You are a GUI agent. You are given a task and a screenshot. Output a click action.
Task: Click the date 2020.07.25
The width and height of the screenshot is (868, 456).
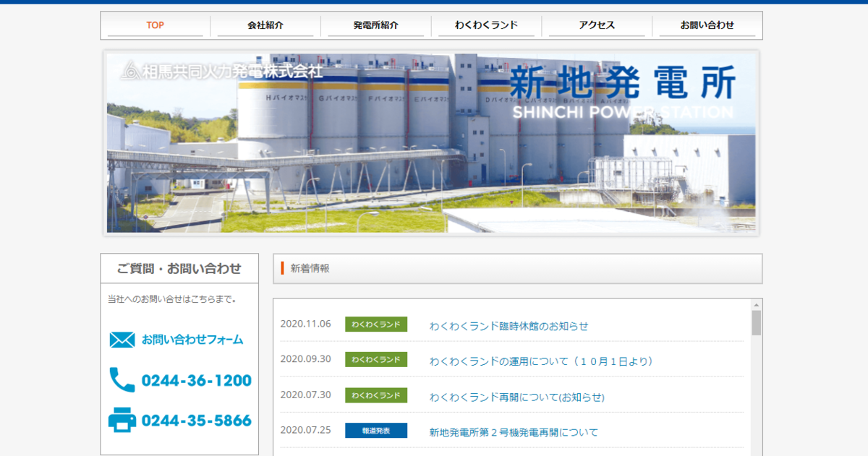(305, 430)
